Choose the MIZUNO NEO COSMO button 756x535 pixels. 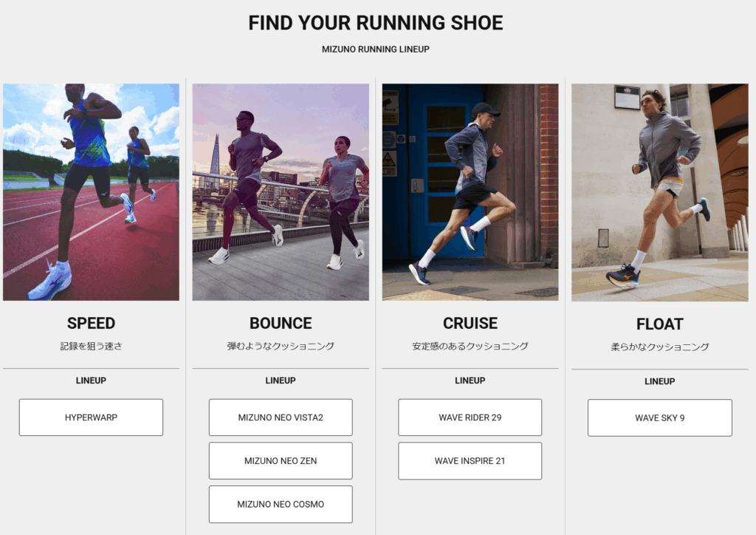click(x=281, y=504)
